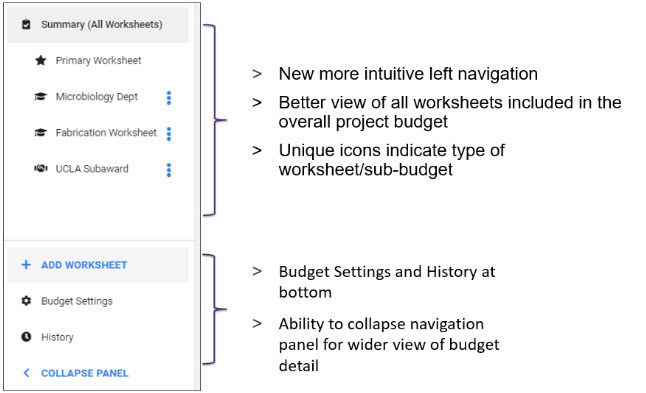Click the star icon for Primary Worksheet

(40, 61)
